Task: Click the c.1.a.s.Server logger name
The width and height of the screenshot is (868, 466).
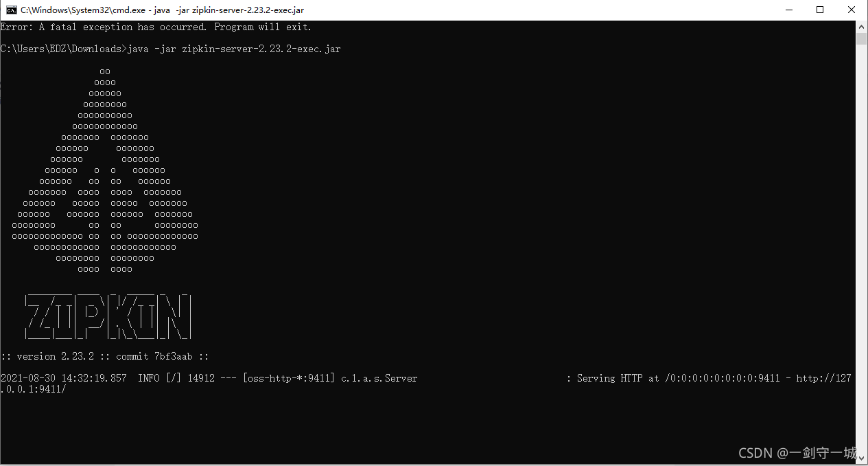Action: click(380, 378)
